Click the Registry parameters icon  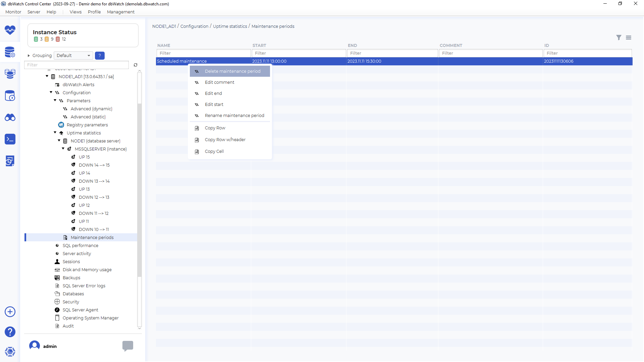point(61,125)
